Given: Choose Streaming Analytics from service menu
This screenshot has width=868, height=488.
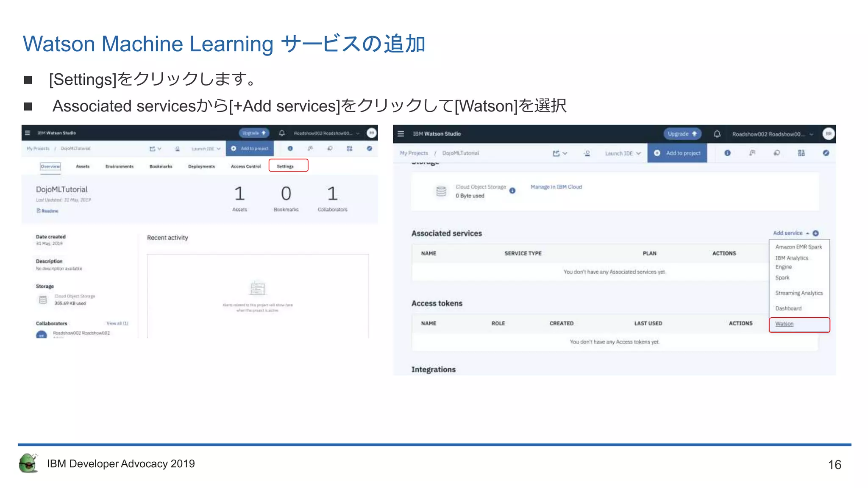Looking at the screenshot, I should pos(799,293).
